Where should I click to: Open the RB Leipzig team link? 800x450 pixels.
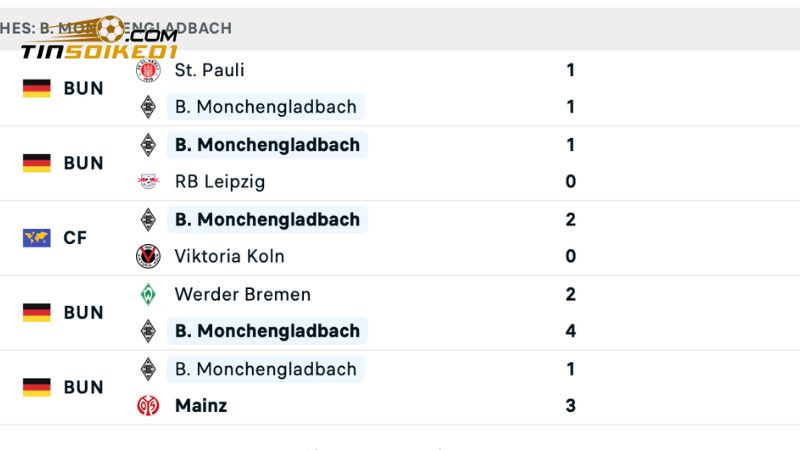219,182
